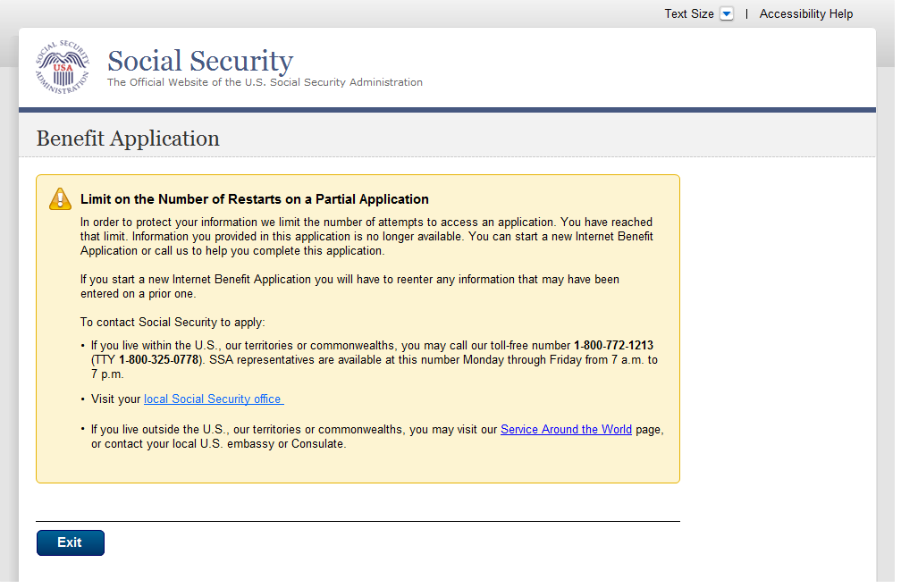
Task: Select the "Benefit Application" page heading
Action: click(128, 139)
